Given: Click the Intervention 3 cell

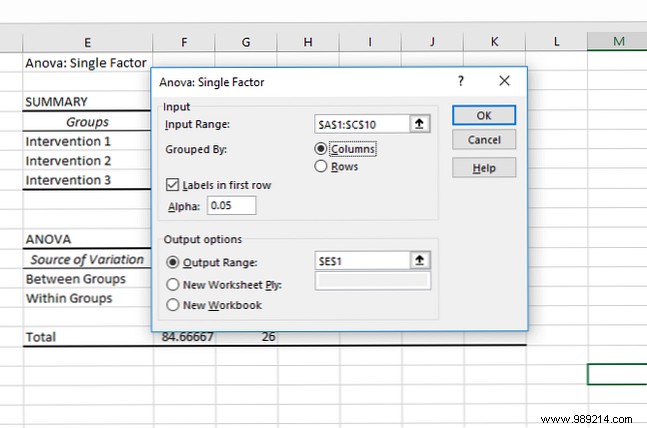Looking at the screenshot, I should point(87,180).
